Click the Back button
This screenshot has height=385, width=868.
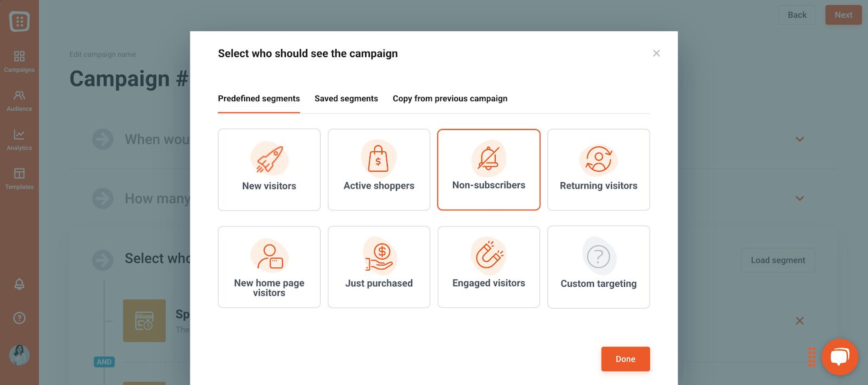click(x=797, y=15)
